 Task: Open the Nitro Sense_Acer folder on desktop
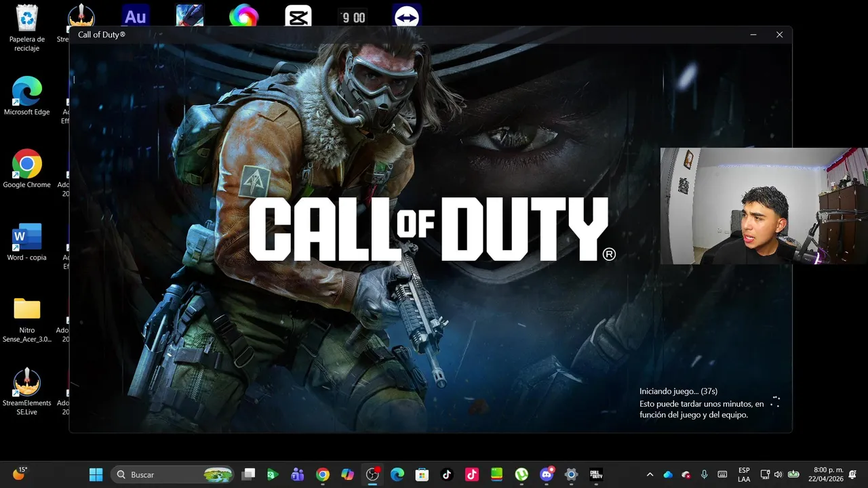pos(27,320)
